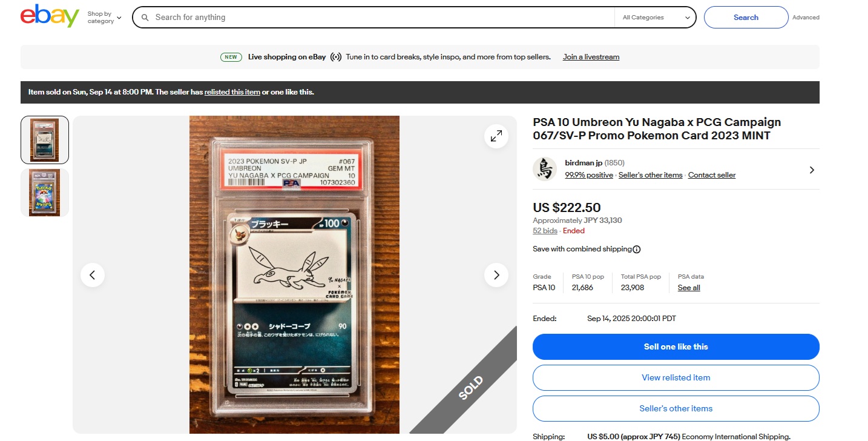Expand image to full-screen view
The width and height of the screenshot is (868, 441).
pyautogui.click(x=496, y=136)
